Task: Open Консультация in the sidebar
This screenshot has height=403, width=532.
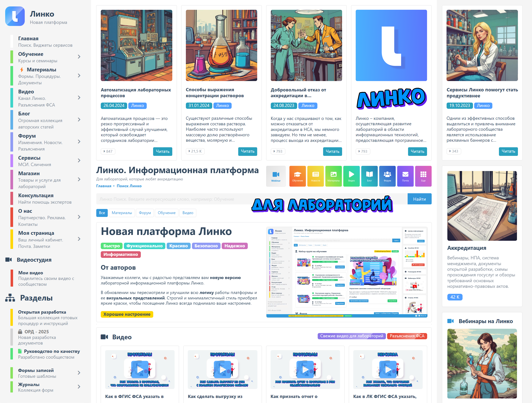Action: point(45,198)
